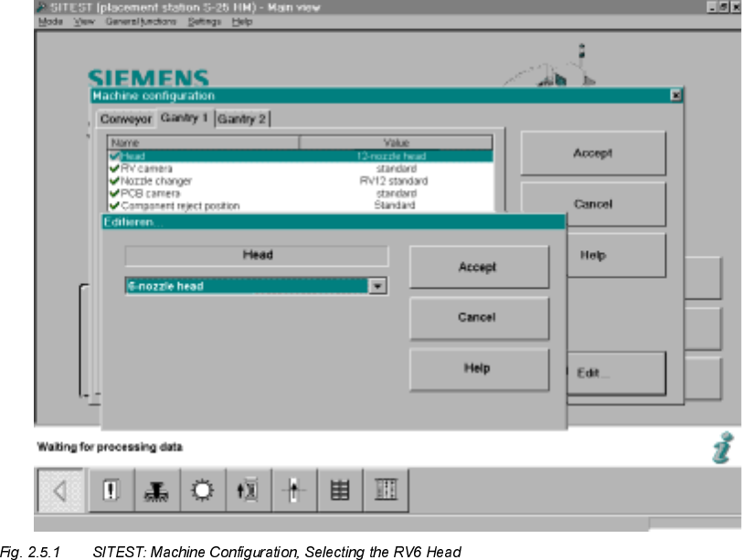Open the Mode menu
742x560 pixels.
pyautogui.click(x=50, y=22)
